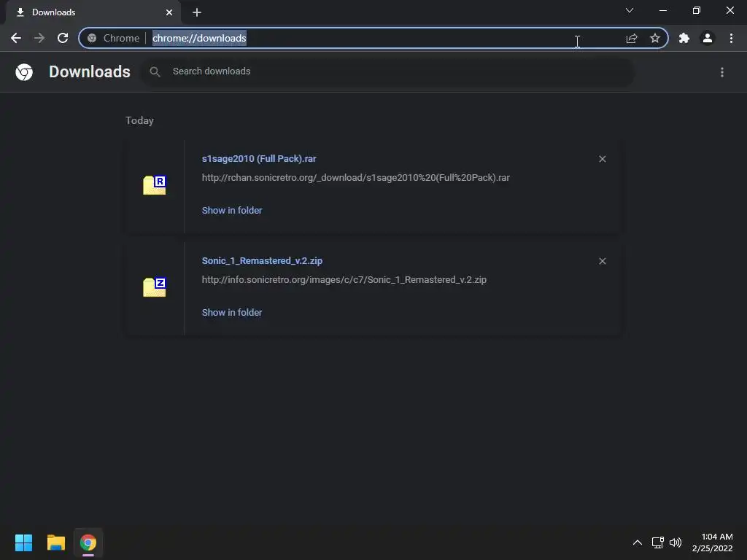747x560 pixels.
Task: Open the Windows Start menu
Action: pos(23,542)
